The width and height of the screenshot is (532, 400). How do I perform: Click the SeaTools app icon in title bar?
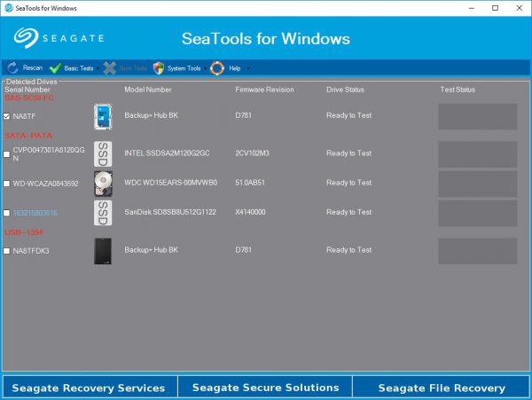[x=9, y=8]
